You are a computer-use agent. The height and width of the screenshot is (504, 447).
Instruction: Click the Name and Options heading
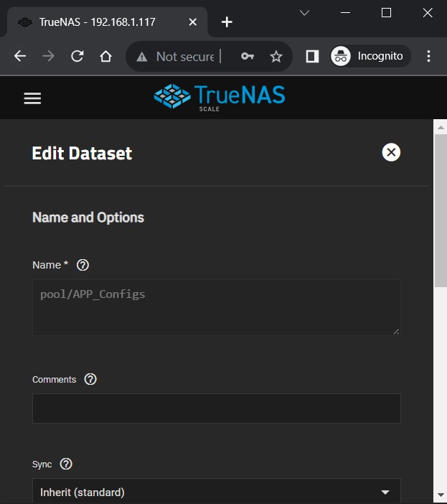click(x=88, y=218)
